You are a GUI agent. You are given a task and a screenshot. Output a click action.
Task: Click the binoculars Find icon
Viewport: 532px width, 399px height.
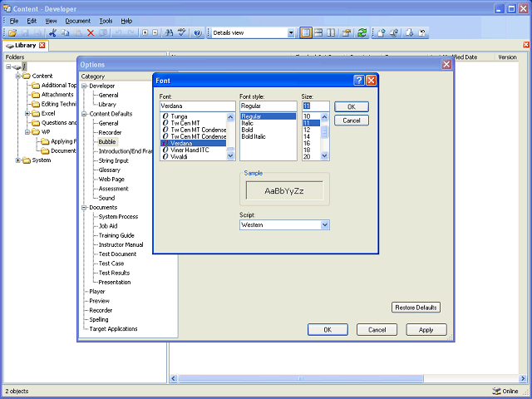click(169, 33)
